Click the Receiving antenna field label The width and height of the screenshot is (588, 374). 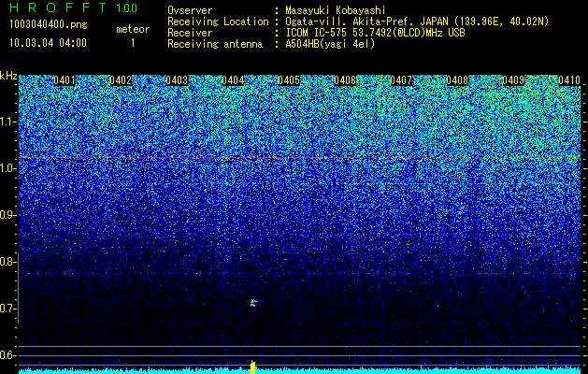coord(215,44)
